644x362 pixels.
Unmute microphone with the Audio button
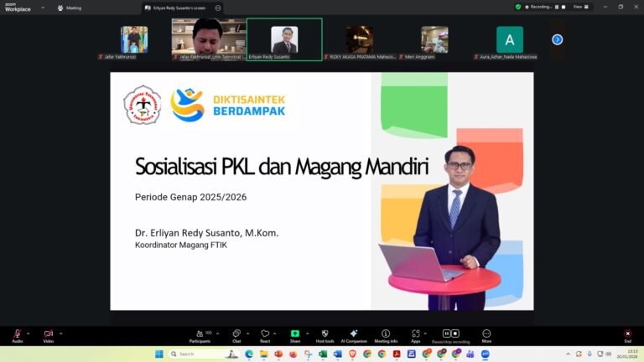click(x=18, y=336)
